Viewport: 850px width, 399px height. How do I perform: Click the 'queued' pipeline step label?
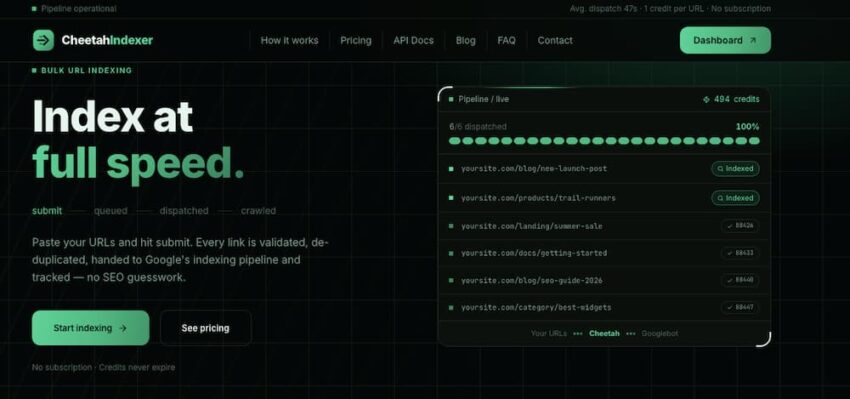[111, 211]
